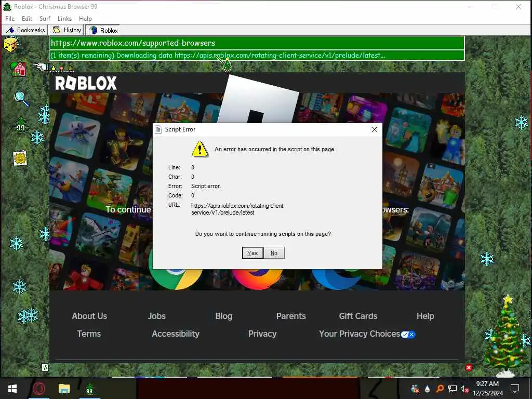
Task: Click the music box icon in sidebar
Action: click(11, 45)
